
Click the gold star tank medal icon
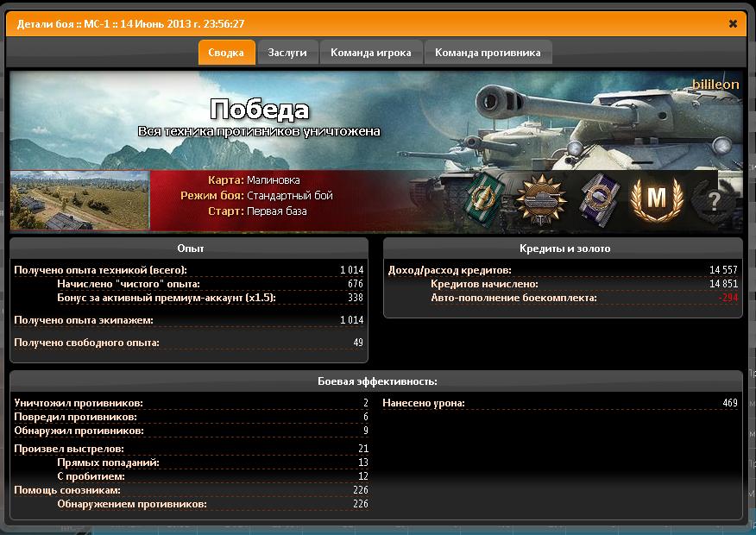(541, 199)
